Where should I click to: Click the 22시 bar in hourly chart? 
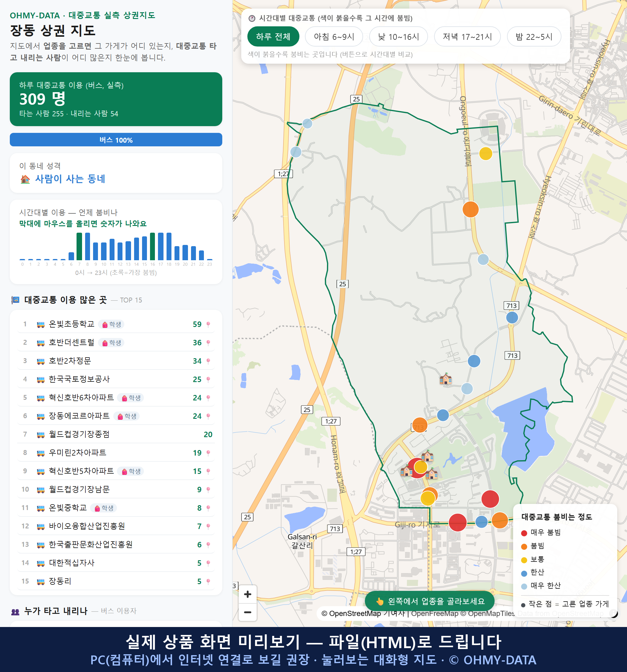tap(201, 255)
